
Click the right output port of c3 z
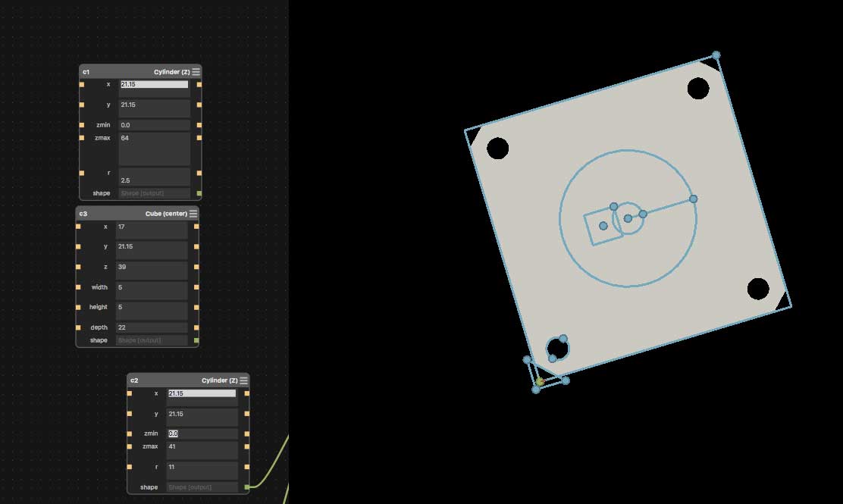click(x=196, y=267)
